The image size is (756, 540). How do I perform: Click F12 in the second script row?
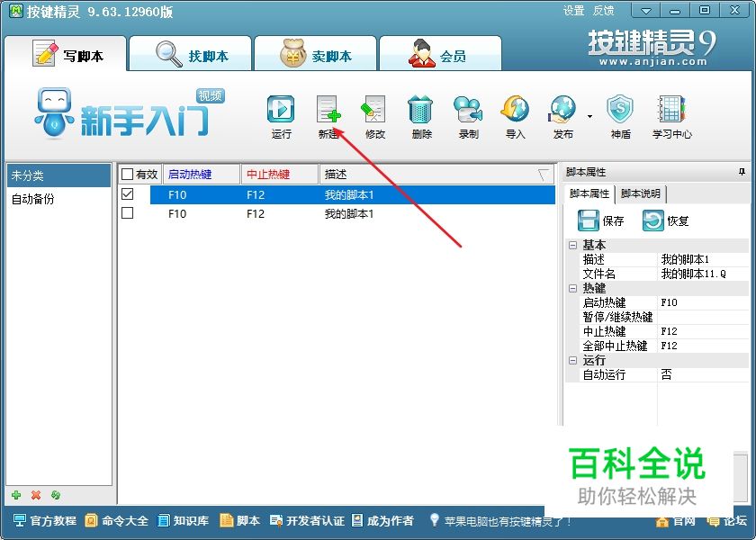pyautogui.click(x=255, y=213)
